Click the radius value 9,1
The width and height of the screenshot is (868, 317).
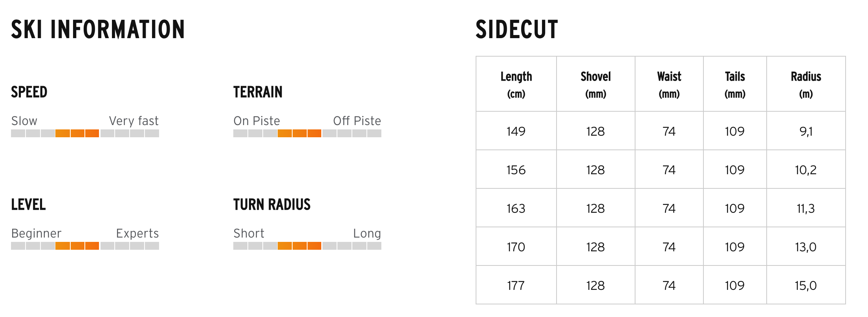click(806, 131)
